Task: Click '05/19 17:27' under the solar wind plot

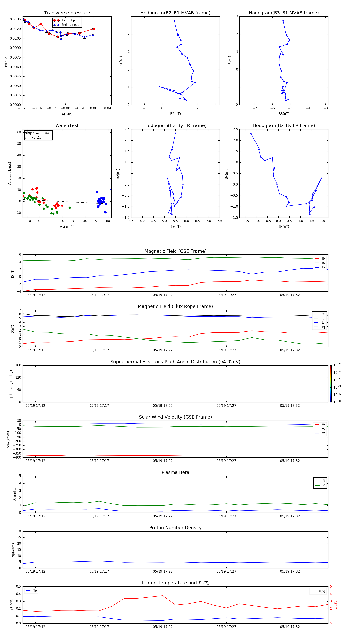Action: click(226, 461)
